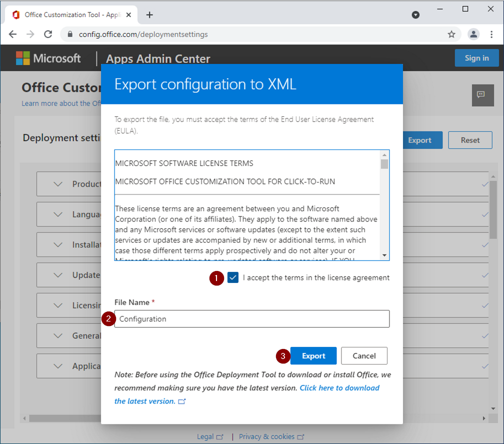Viewport: 504px width, 444px height.
Task: Click the page Export button behind the dialog
Action: pos(422,140)
